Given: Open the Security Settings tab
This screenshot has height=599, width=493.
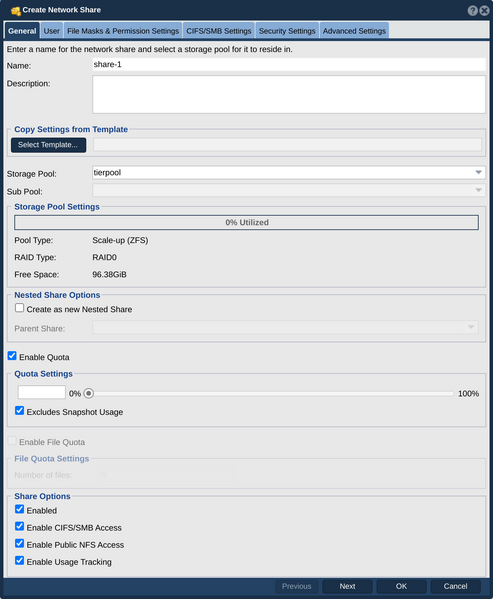Looking at the screenshot, I should [287, 31].
